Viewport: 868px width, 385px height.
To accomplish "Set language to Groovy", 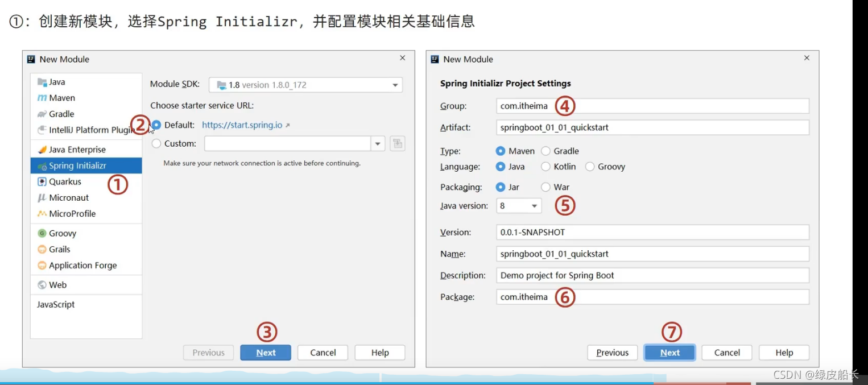I will pyautogui.click(x=590, y=167).
